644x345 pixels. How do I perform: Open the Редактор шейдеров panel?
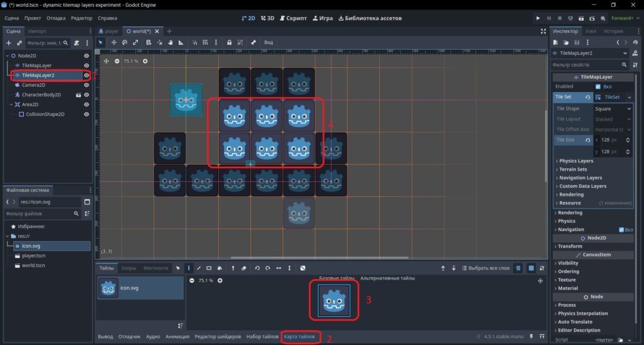218,337
